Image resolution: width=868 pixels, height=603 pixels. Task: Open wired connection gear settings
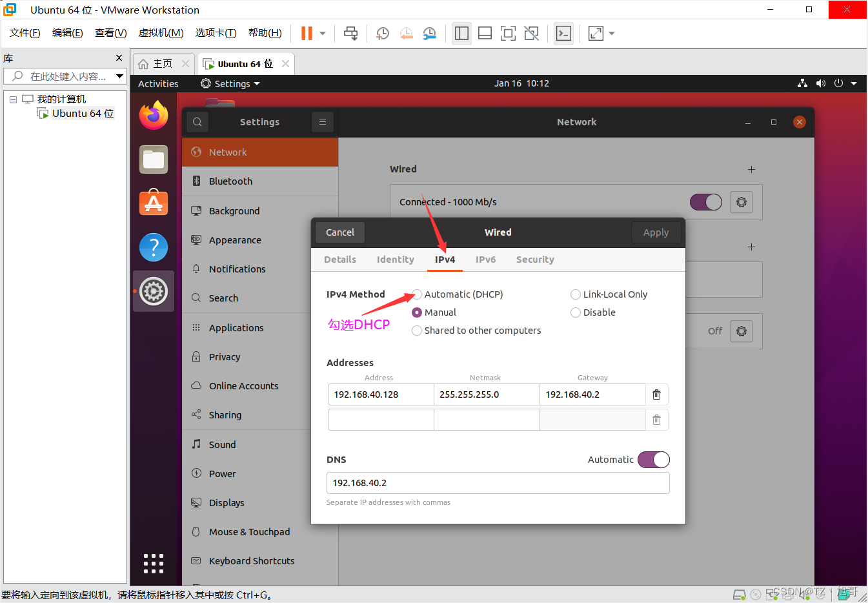742,202
